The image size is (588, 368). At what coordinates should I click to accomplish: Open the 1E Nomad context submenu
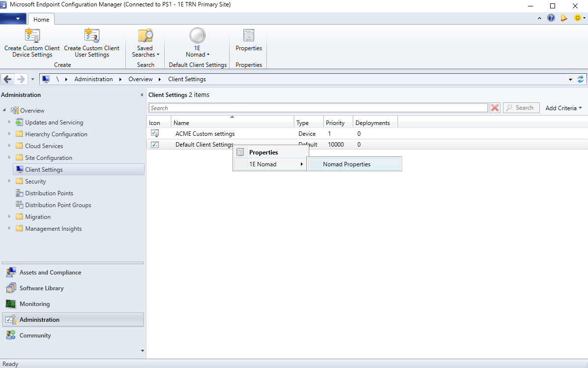[271, 164]
